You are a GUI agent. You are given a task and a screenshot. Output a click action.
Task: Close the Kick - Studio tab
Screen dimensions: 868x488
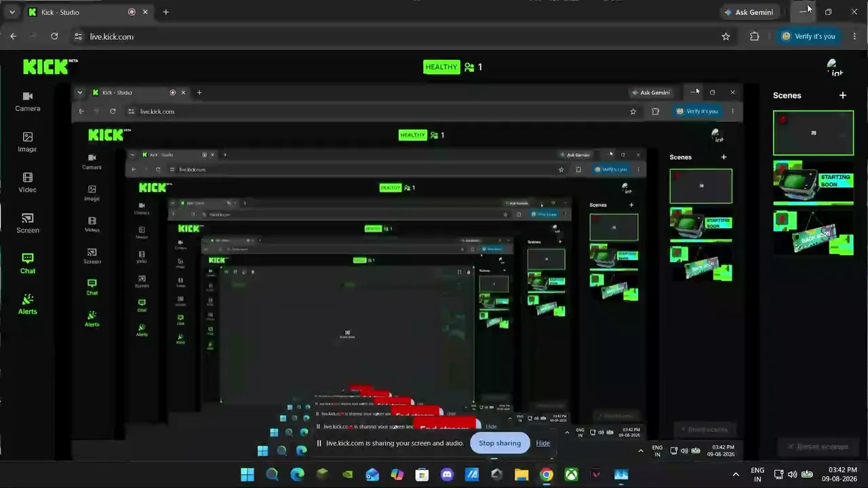[146, 12]
